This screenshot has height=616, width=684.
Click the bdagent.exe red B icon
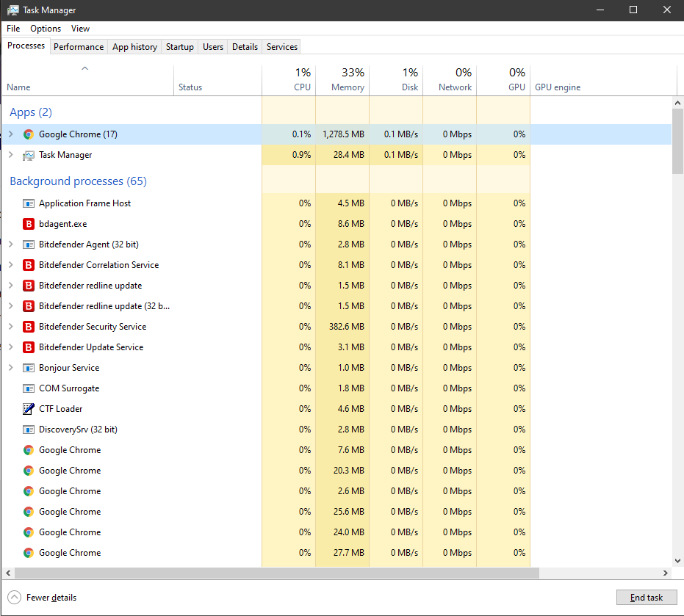tap(29, 224)
